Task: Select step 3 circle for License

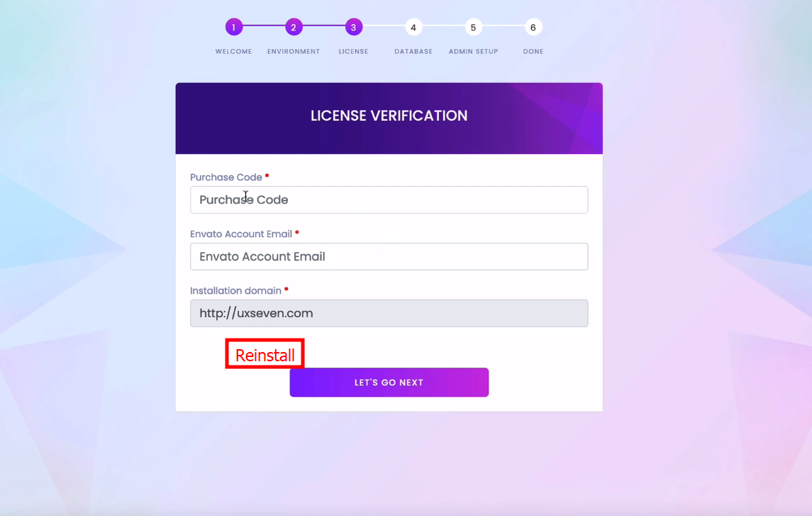Action: pyautogui.click(x=353, y=28)
